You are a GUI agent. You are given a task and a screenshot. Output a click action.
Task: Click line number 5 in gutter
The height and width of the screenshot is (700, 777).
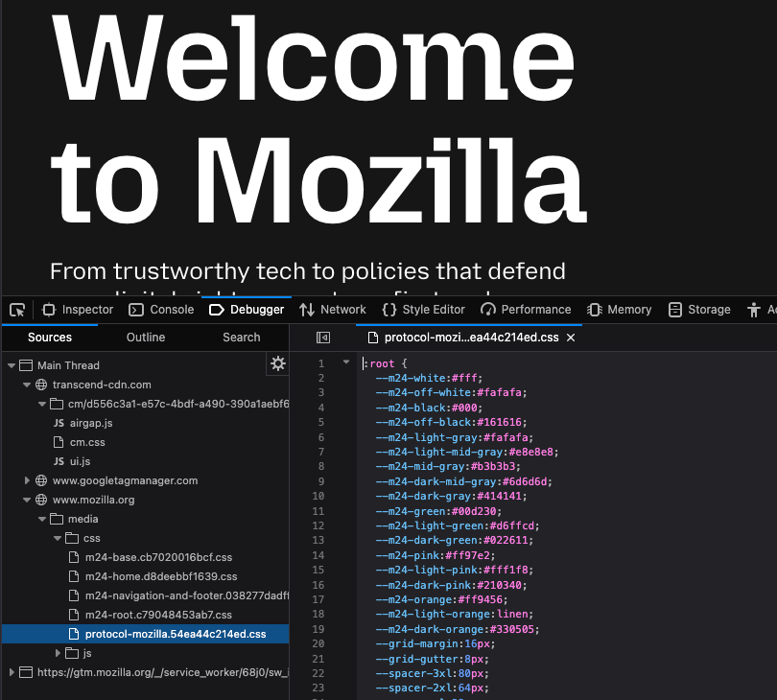coord(321,423)
